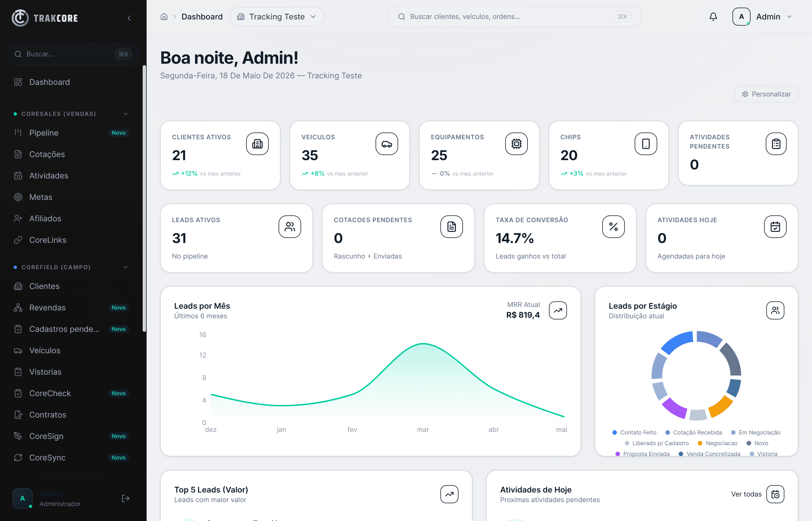Click the Proposta Enviada purple legend swatch

[x=617, y=454]
